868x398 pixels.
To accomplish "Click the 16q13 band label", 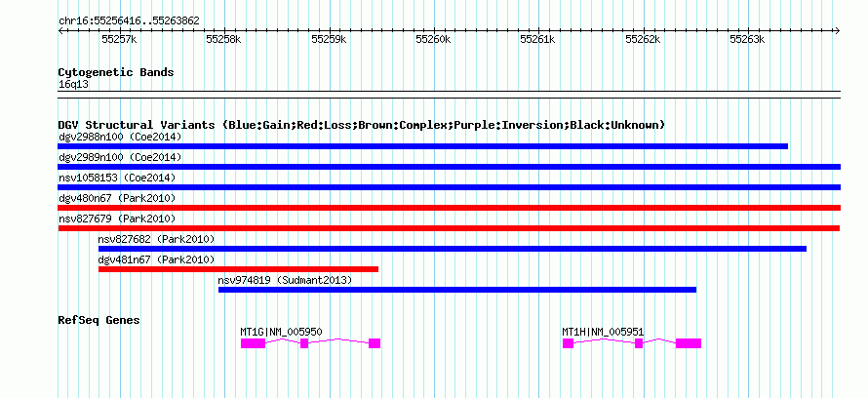I will [73, 85].
